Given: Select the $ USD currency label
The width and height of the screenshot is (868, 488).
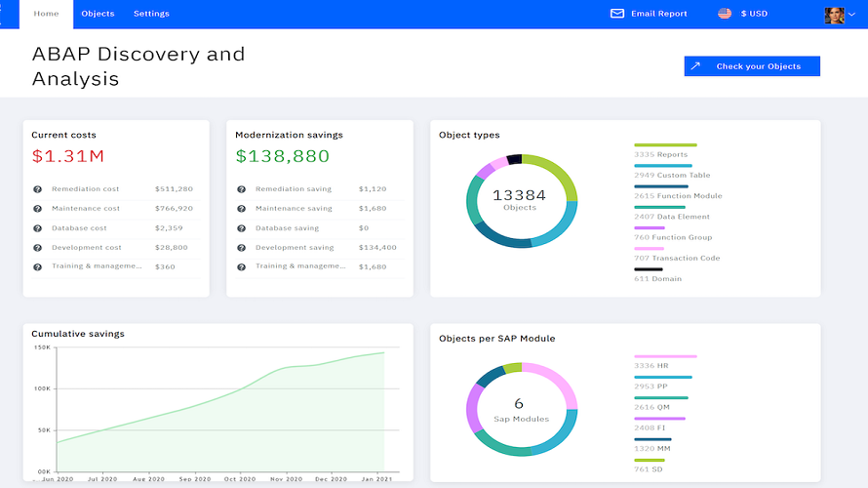Looking at the screenshot, I should 754,14.
